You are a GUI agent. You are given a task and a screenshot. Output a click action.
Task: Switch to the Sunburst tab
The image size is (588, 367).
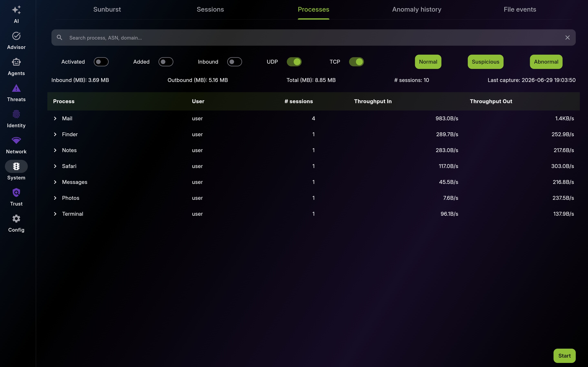pos(107,9)
